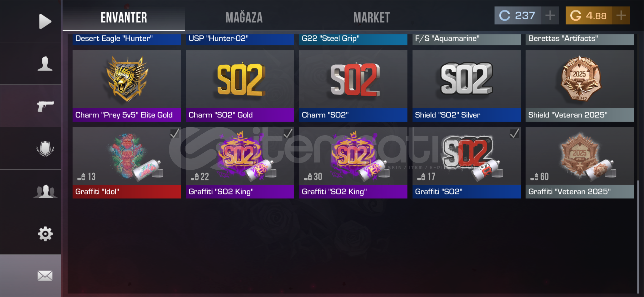Choose Graffiti "Veteran 2025" with 60 uses
The image size is (644, 297).
pyautogui.click(x=580, y=163)
